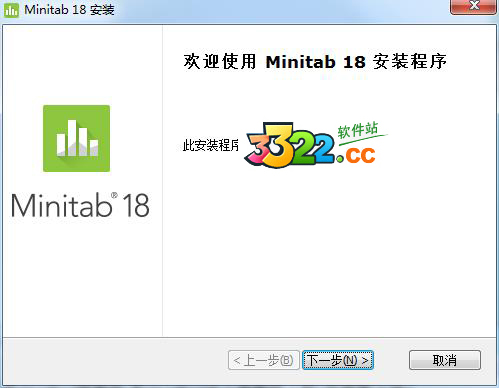Image resolution: width=499 pixels, height=388 pixels.
Task: Click the large green Minitab bar-chart logo
Action: tap(76, 138)
